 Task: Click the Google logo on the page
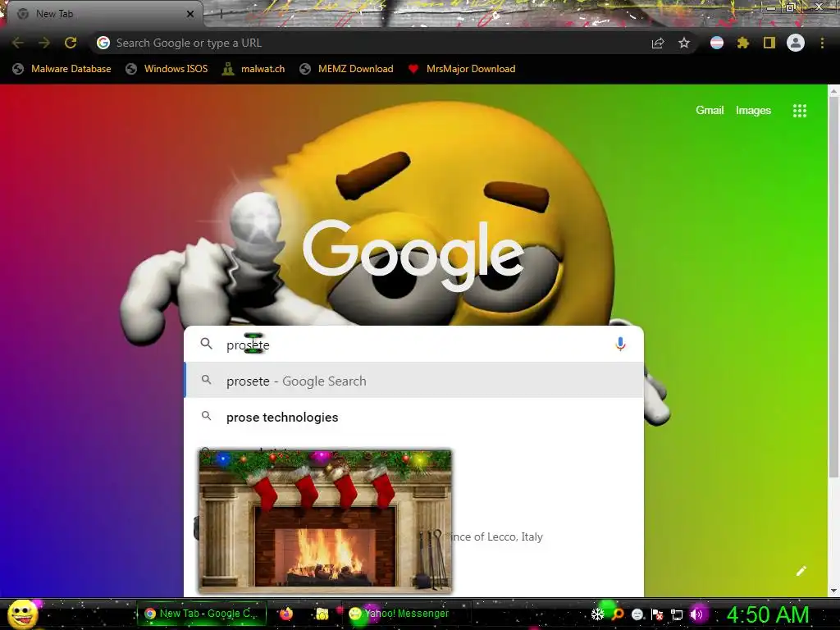(x=413, y=255)
